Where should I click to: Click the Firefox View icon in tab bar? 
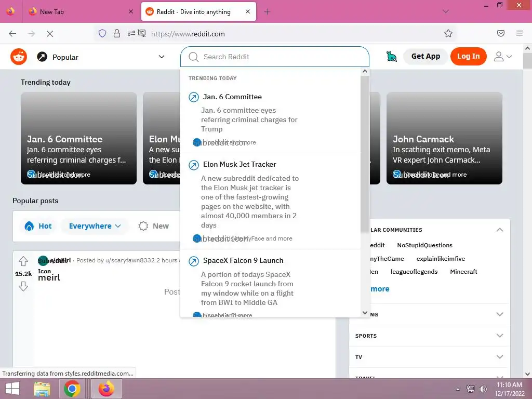(x=10, y=11)
